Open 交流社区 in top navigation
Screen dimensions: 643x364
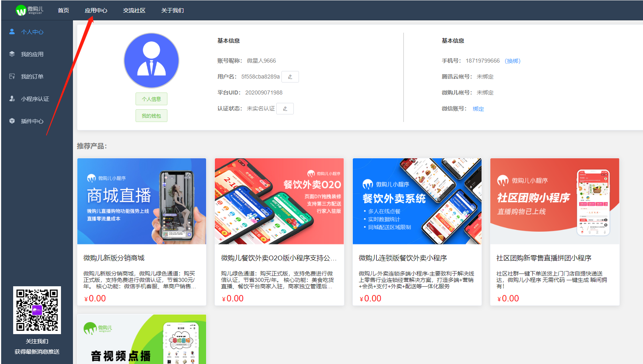point(134,10)
